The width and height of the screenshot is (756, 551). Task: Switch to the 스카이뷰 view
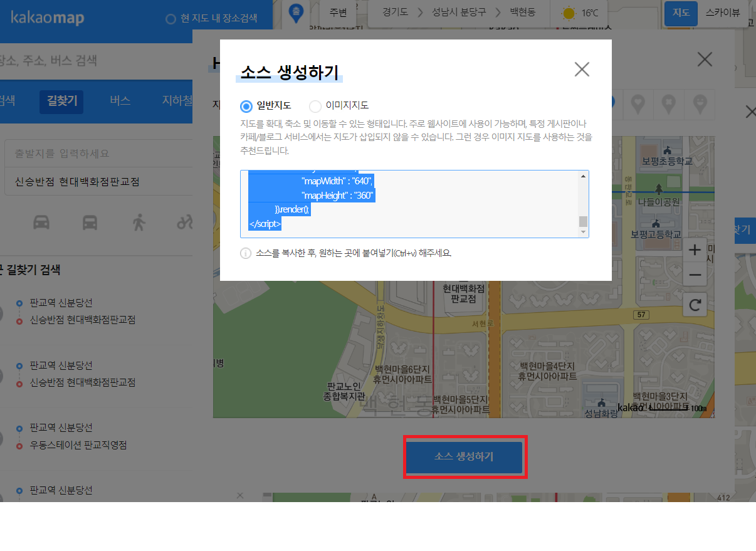click(723, 13)
